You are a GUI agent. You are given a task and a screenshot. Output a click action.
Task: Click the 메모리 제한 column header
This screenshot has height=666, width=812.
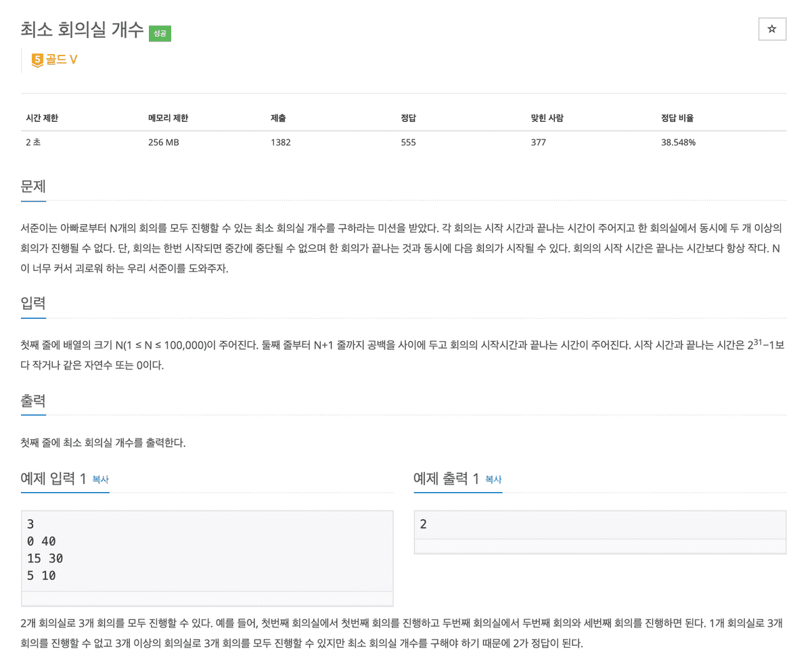[x=168, y=118]
